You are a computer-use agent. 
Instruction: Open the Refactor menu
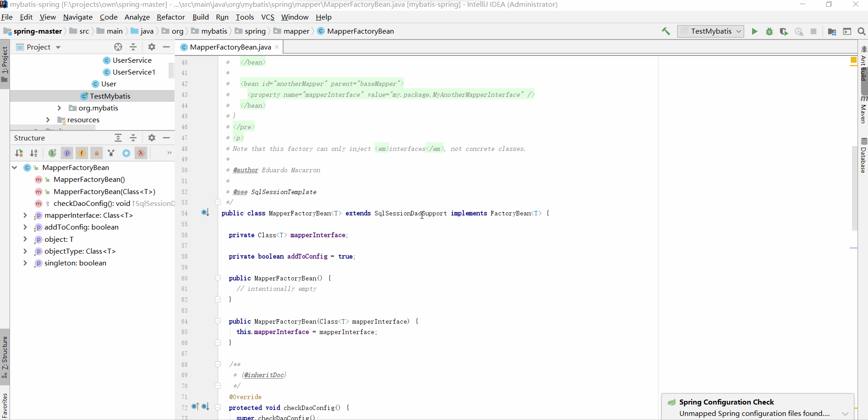click(170, 17)
